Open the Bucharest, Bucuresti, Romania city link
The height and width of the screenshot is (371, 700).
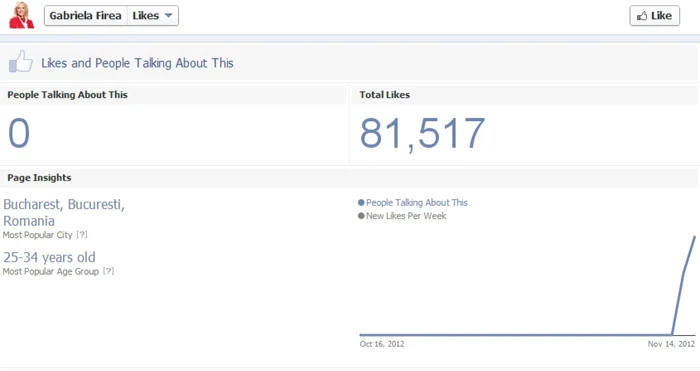(64, 213)
